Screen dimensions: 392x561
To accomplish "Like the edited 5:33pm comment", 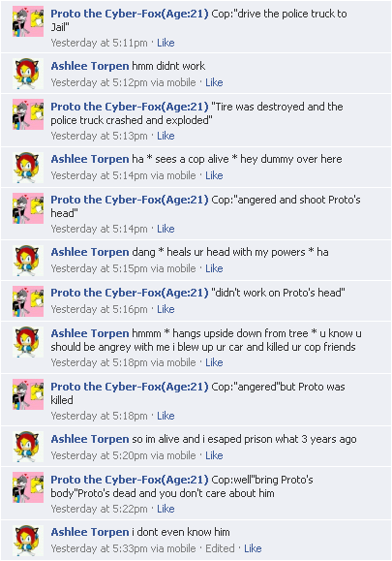I will tap(253, 548).
